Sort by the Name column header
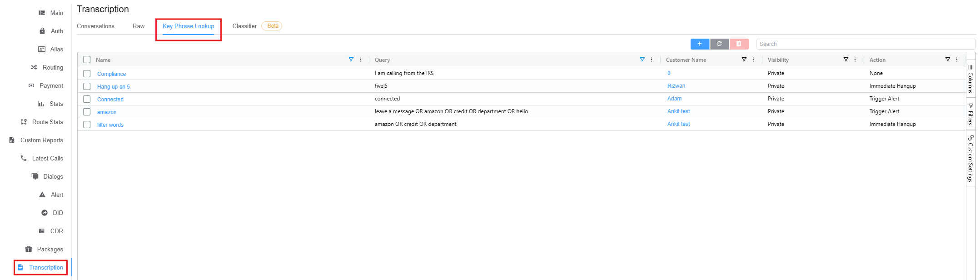Image resolution: width=980 pixels, height=280 pixels. tap(103, 60)
